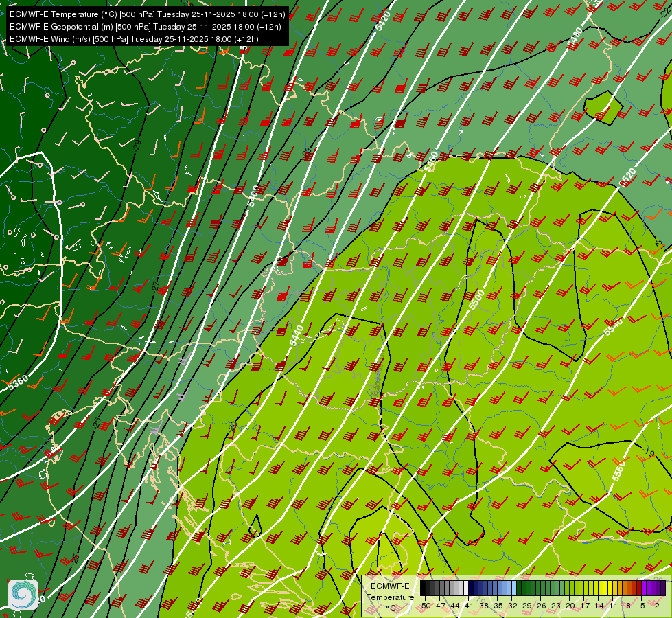
Task: Pick the white swatch left of -41 tick
Action: coord(466,588)
